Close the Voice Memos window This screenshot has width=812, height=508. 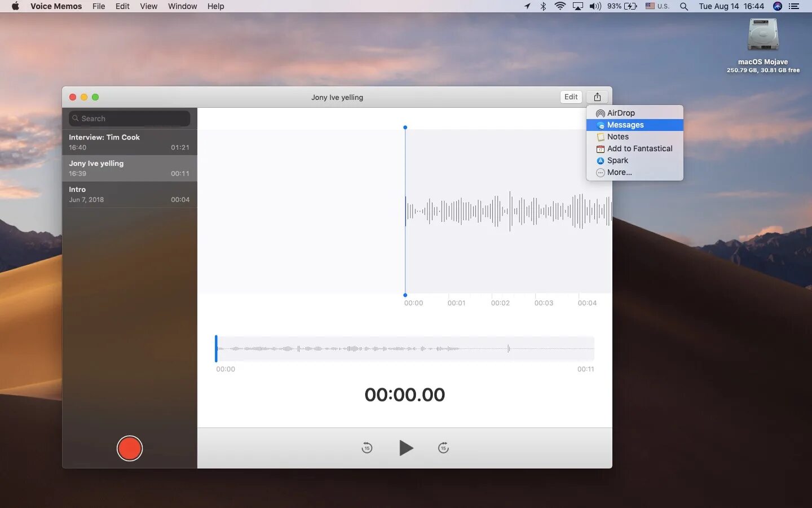[x=73, y=97]
